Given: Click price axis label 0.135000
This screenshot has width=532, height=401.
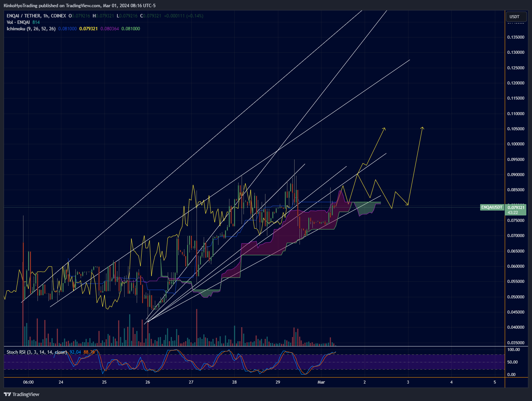Looking at the screenshot, I should click(516, 37).
